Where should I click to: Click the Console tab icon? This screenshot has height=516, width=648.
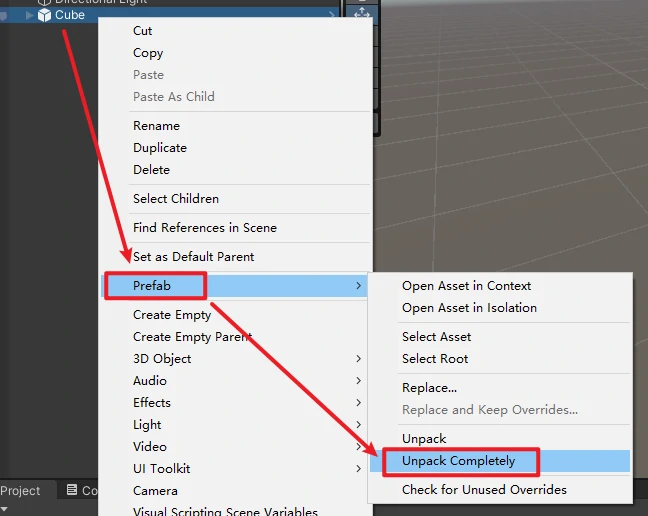coord(72,490)
